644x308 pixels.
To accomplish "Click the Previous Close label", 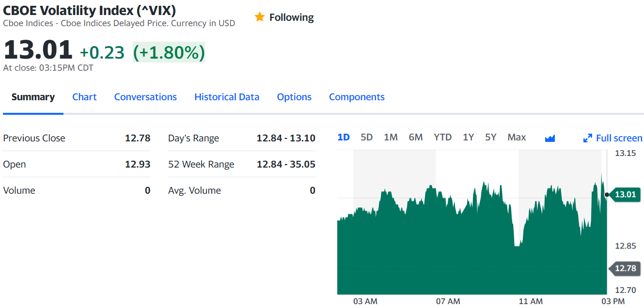I will pyautogui.click(x=34, y=138).
